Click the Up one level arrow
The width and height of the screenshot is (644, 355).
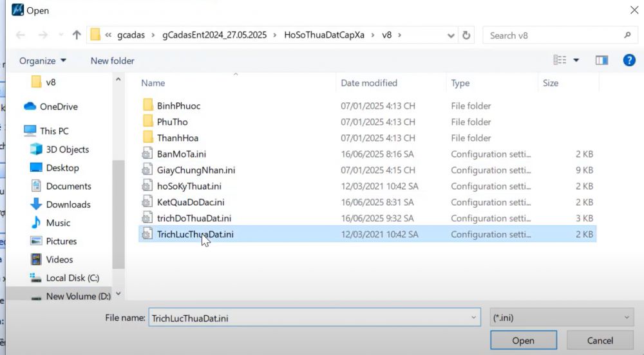(x=77, y=35)
